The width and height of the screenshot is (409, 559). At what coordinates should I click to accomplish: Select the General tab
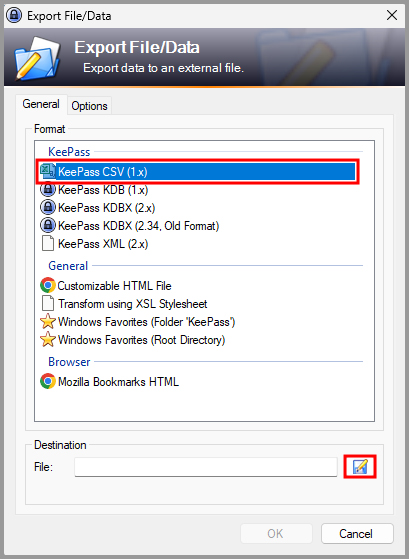41,104
